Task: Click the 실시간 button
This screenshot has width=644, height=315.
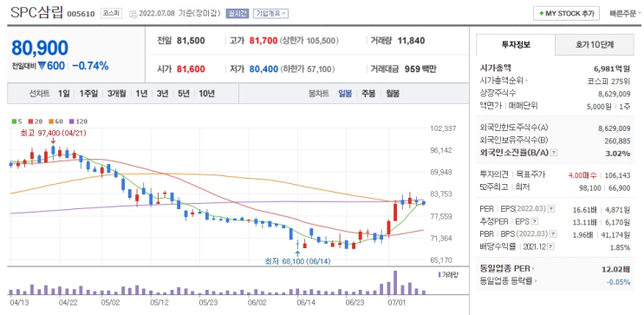Action: pos(237,14)
